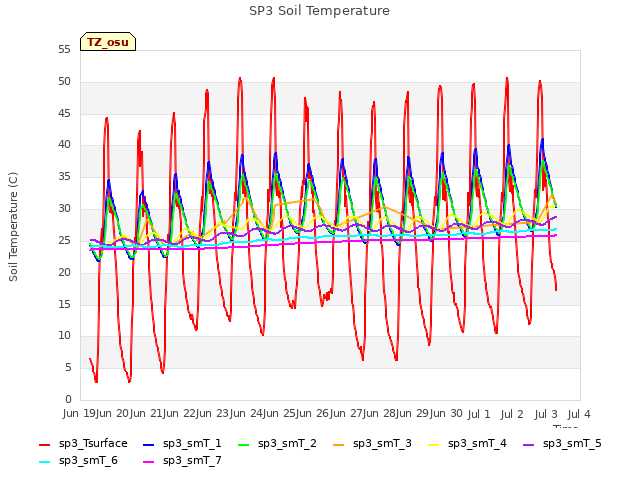Image resolution: width=640 pixels, height=480 pixels.
Task: Click the Jun 20 x-axis tick label
Action: (x=113, y=414)
